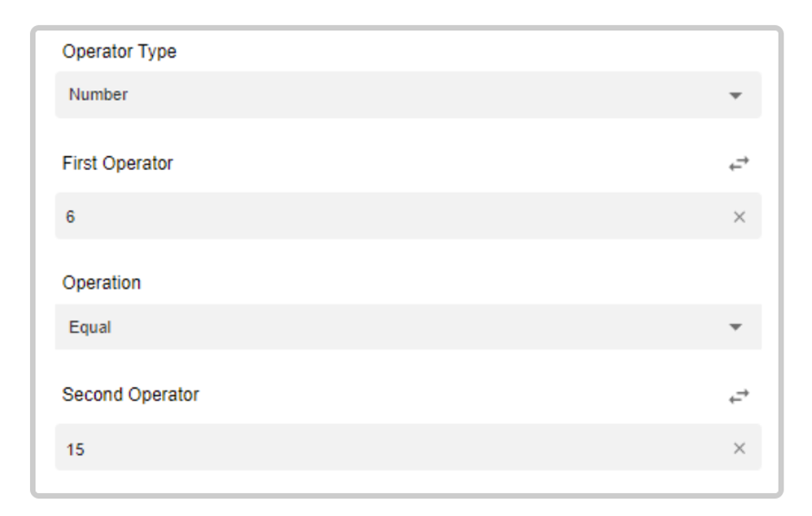Select the Number text in Operator Type
812x516 pixels.
pyautogui.click(x=98, y=94)
